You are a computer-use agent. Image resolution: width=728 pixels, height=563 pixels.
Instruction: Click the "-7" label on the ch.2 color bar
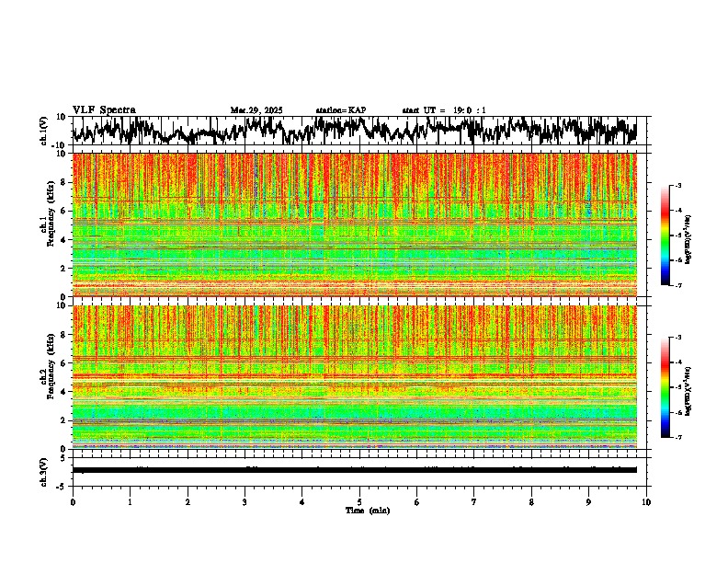pos(677,437)
